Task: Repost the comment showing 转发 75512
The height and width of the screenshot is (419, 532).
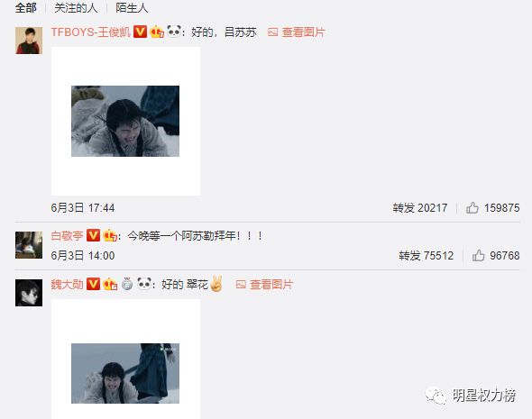Action: point(427,255)
